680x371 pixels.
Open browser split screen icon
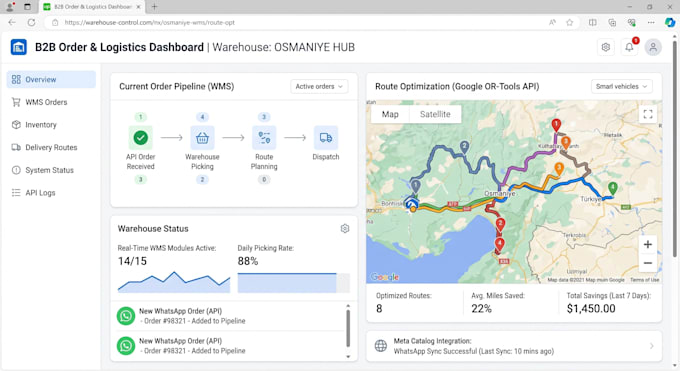coord(592,23)
